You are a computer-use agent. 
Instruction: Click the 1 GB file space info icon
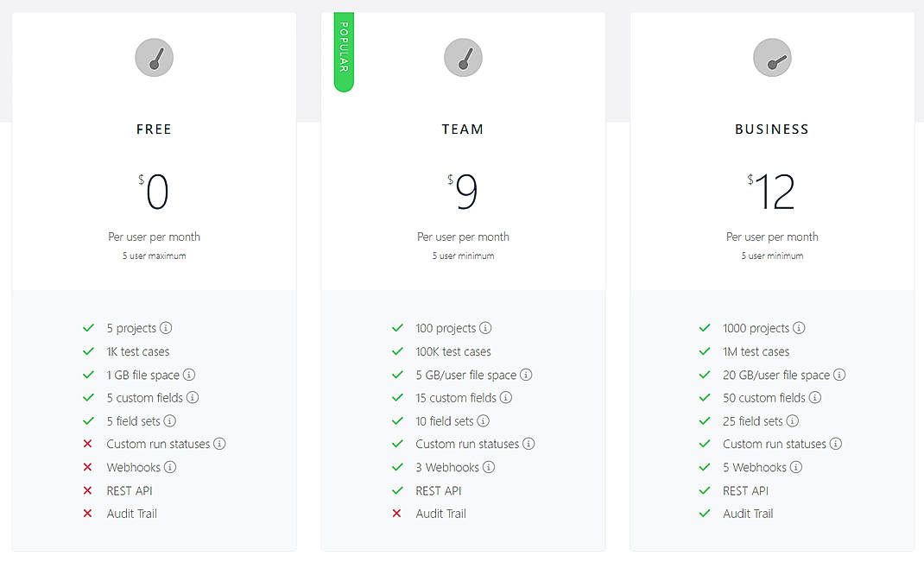pyautogui.click(x=188, y=375)
